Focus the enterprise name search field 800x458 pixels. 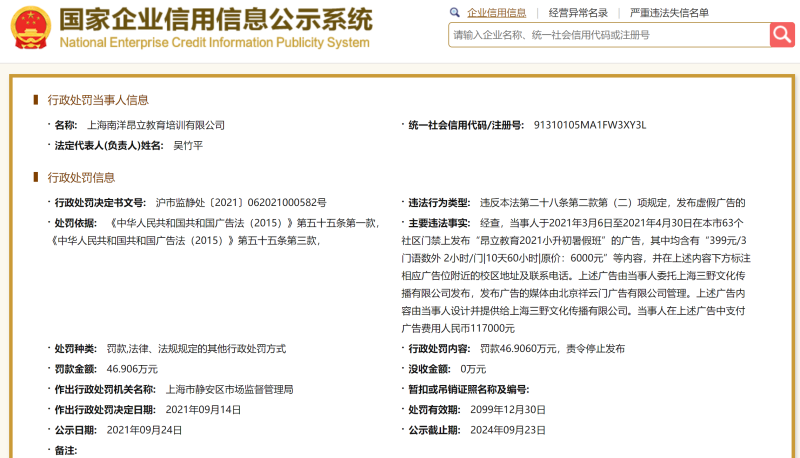coord(609,35)
